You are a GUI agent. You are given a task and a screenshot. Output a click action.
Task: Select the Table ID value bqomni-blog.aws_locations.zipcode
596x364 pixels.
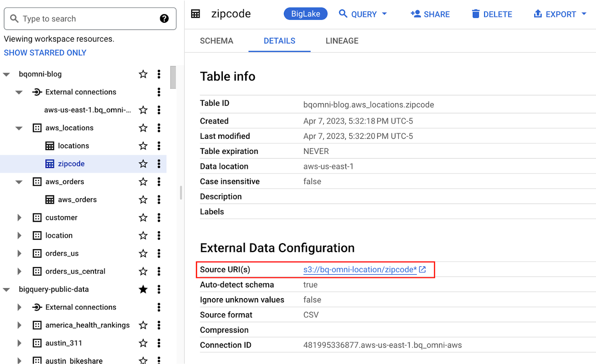tap(369, 105)
